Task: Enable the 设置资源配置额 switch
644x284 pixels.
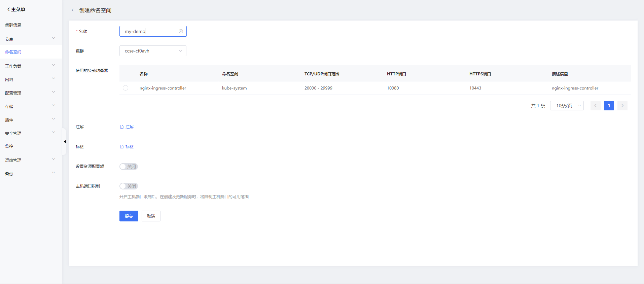Action: click(x=129, y=167)
